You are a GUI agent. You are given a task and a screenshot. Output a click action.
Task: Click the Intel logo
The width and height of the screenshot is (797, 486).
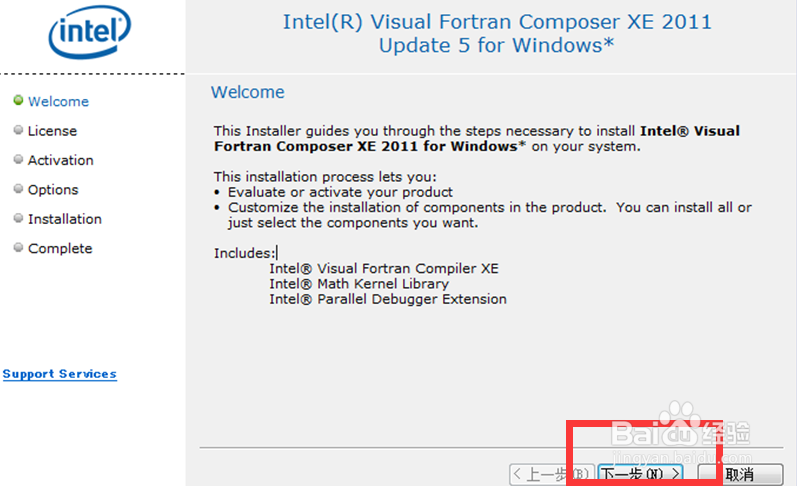tap(89, 32)
